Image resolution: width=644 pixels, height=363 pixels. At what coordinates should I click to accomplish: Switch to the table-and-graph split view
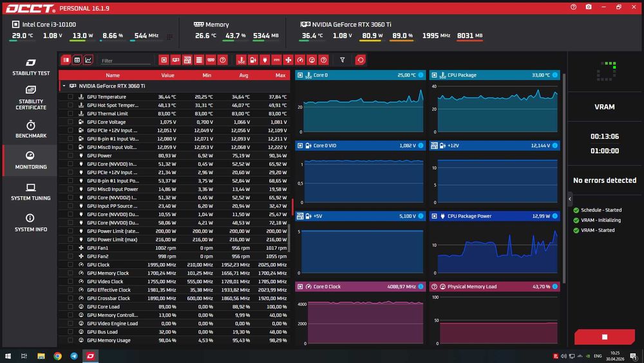[66, 60]
